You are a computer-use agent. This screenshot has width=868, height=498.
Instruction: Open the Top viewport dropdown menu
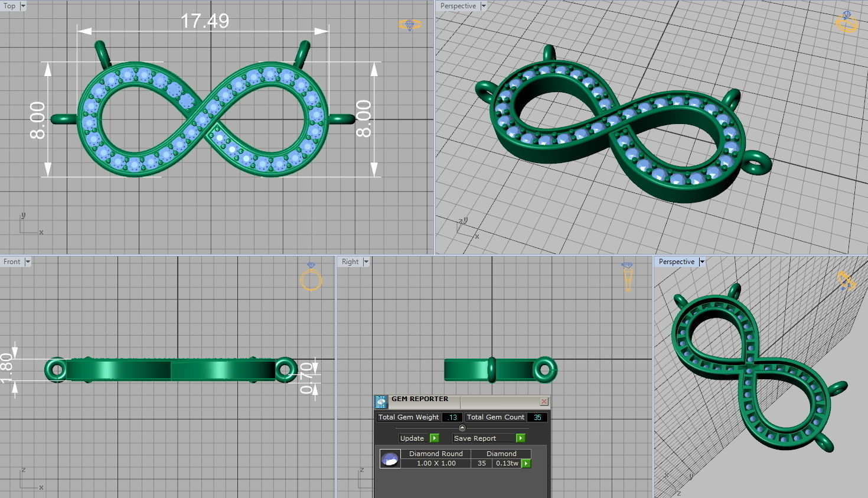[23, 6]
